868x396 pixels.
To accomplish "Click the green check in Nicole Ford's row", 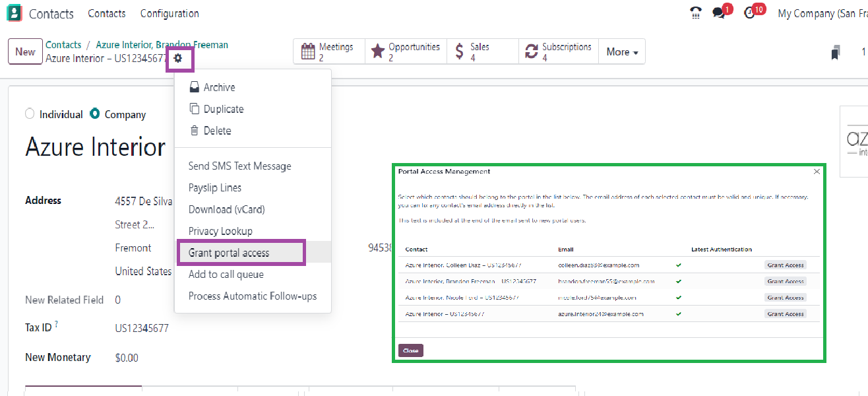I will pyautogui.click(x=679, y=298).
